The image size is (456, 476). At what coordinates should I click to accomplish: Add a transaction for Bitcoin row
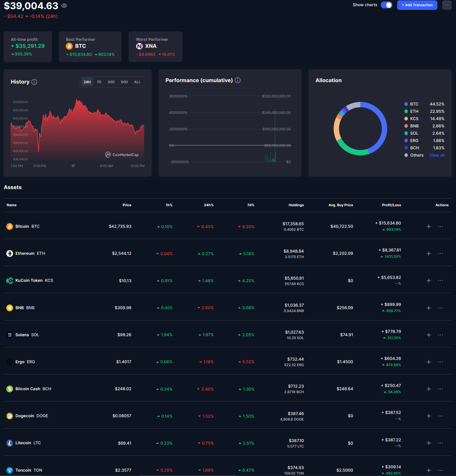[x=429, y=227]
